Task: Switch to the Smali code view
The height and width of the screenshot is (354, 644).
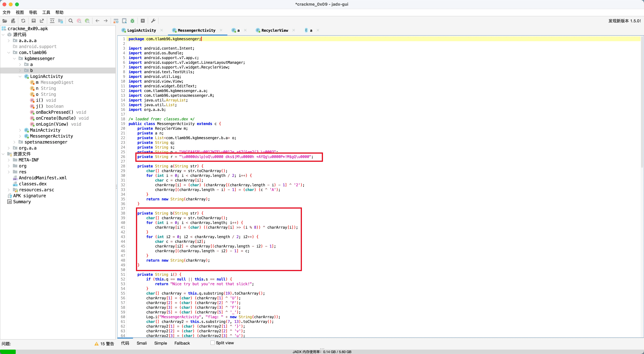Action: [x=142, y=343]
